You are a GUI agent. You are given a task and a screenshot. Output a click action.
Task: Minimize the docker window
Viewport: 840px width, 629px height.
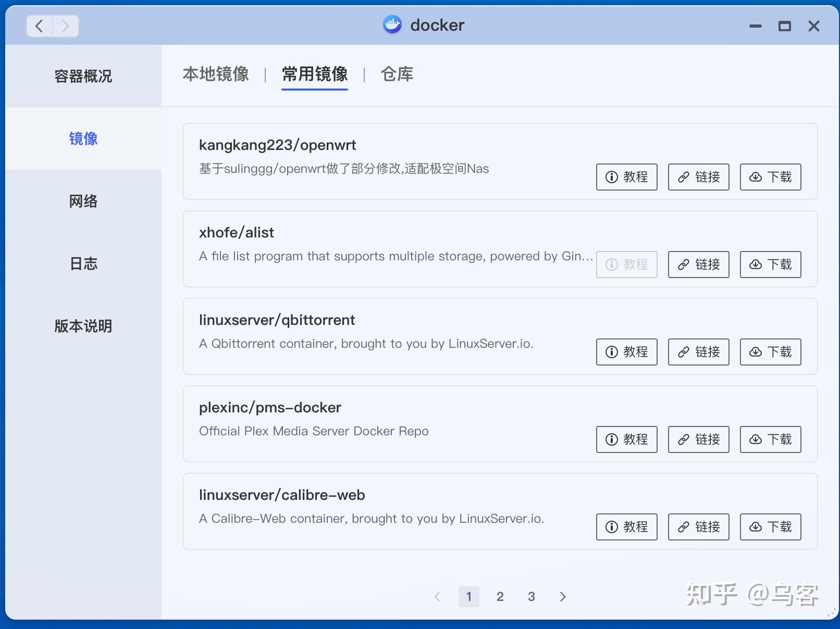(755, 26)
